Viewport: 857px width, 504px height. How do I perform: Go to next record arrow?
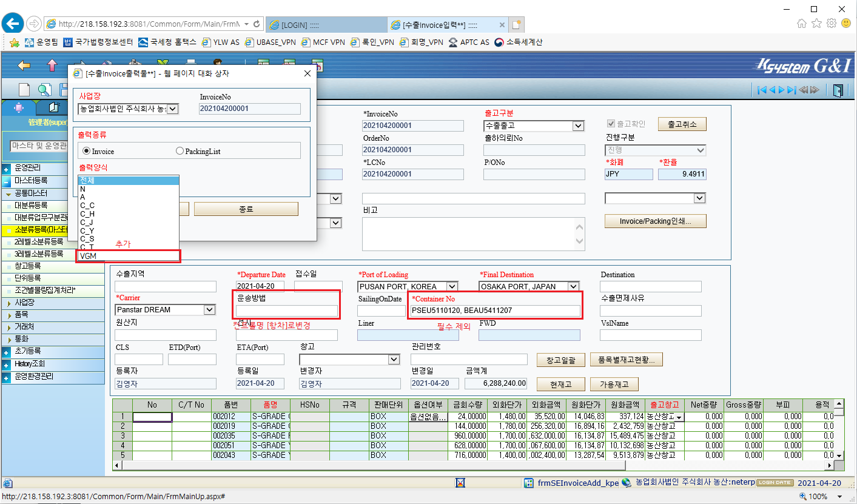(782, 90)
